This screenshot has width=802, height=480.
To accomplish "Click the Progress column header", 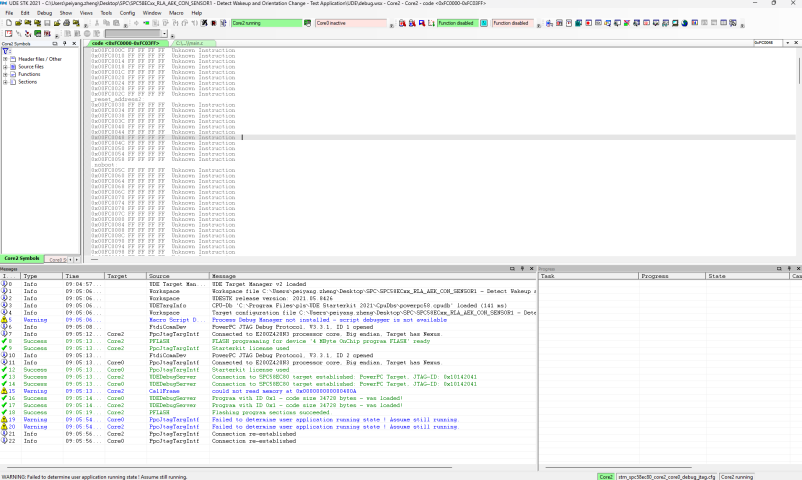I will (x=672, y=276).
